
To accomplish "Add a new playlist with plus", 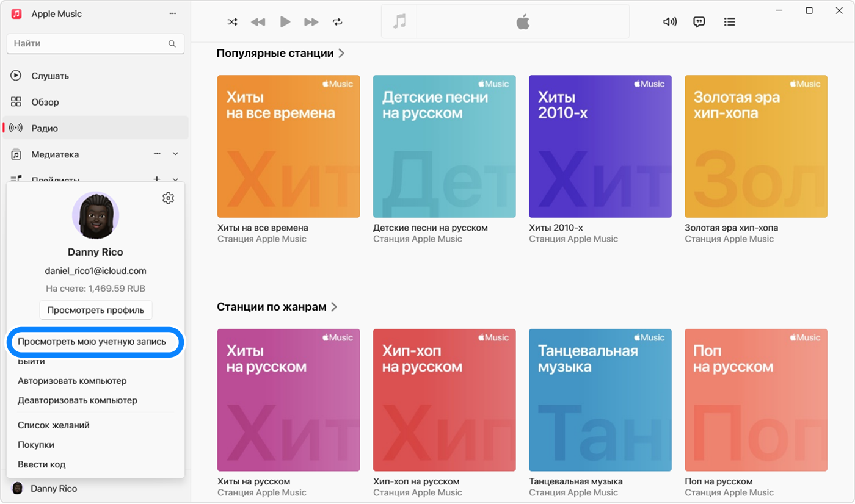I will click(157, 179).
